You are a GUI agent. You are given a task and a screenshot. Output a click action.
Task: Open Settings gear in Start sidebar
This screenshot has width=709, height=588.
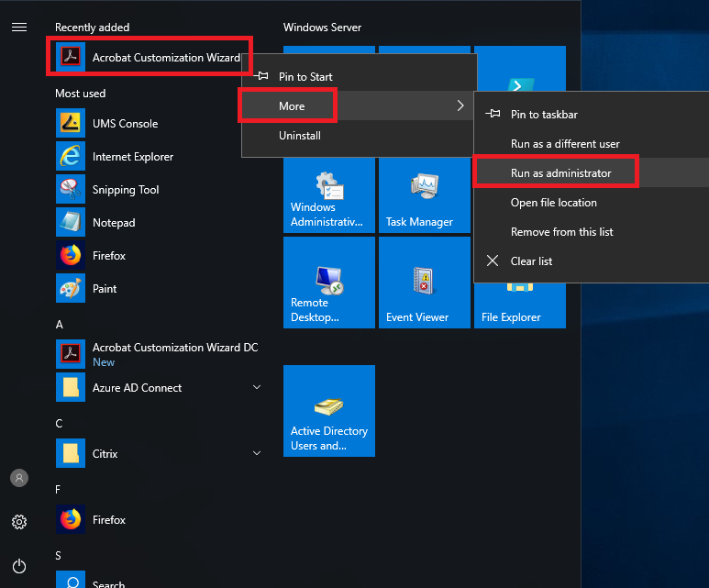pyautogui.click(x=18, y=522)
